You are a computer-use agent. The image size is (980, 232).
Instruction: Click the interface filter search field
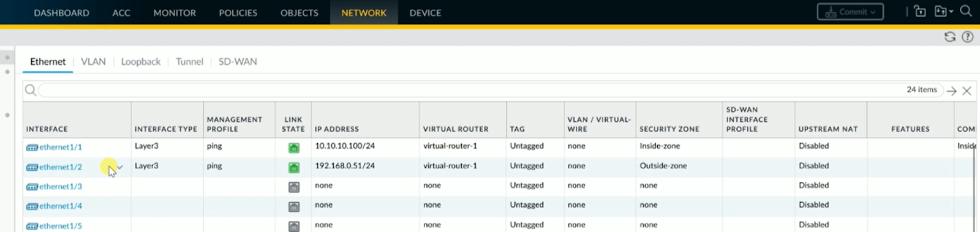coord(490,91)
